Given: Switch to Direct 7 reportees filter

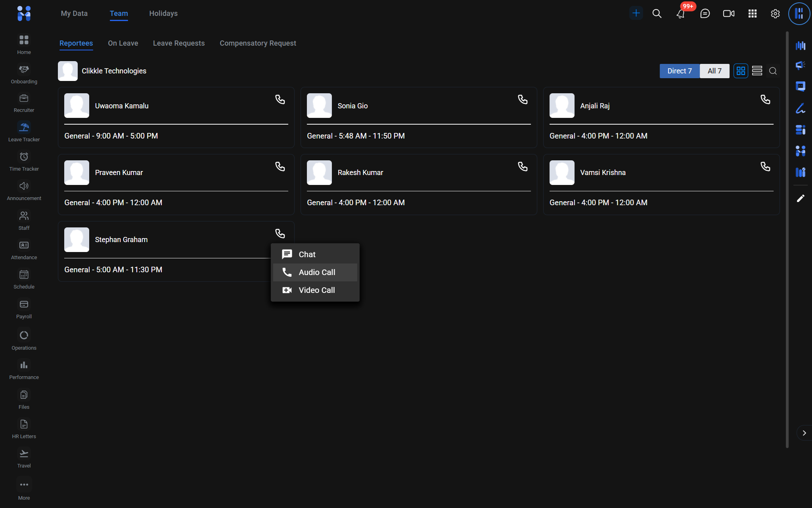Looking at the screenshot, I should pyautogui.click(x=679, y=71).
